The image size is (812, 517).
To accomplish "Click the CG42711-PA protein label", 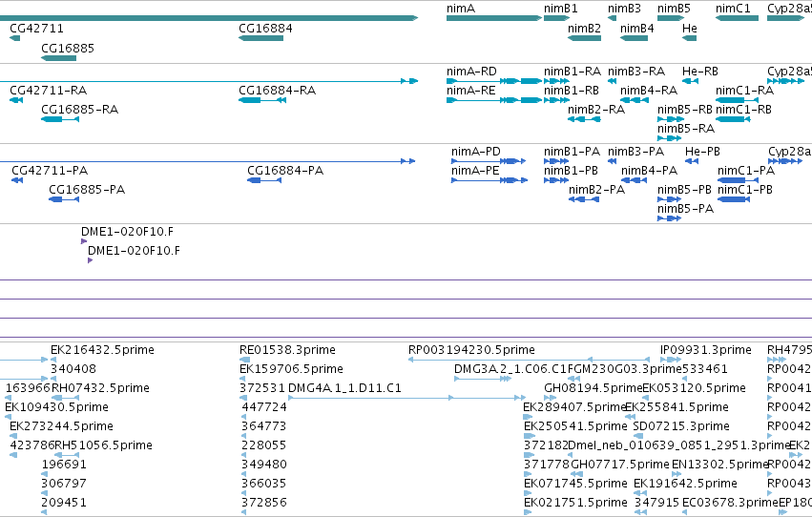I will [x=50, y=171].
